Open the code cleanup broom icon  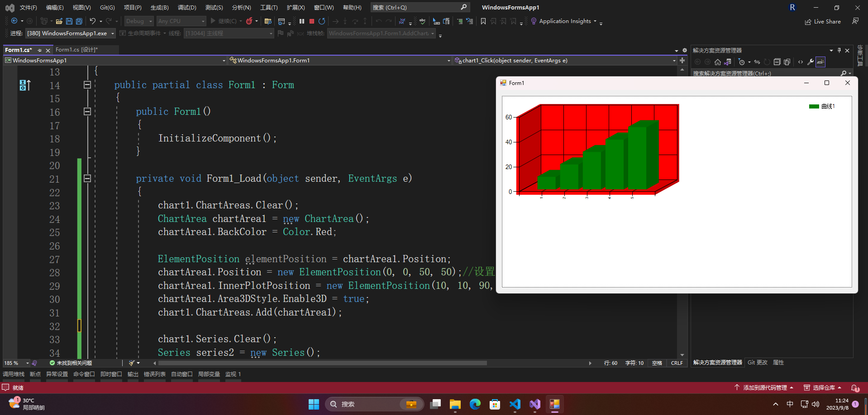click(x=132, y=363)
